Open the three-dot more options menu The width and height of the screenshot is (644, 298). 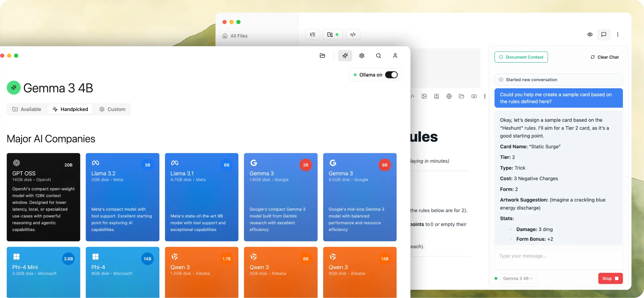(618, 34)
